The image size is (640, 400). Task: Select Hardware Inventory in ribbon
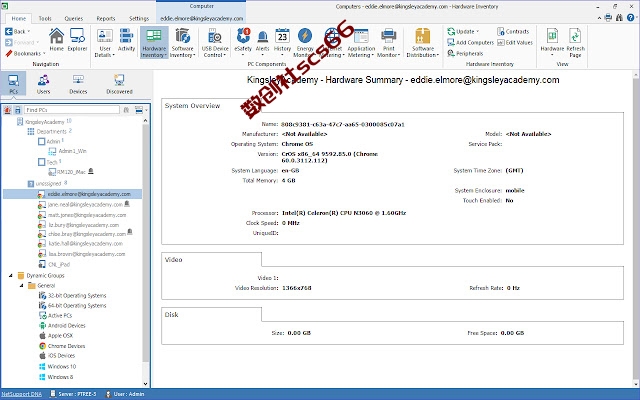tap(154, 42)
